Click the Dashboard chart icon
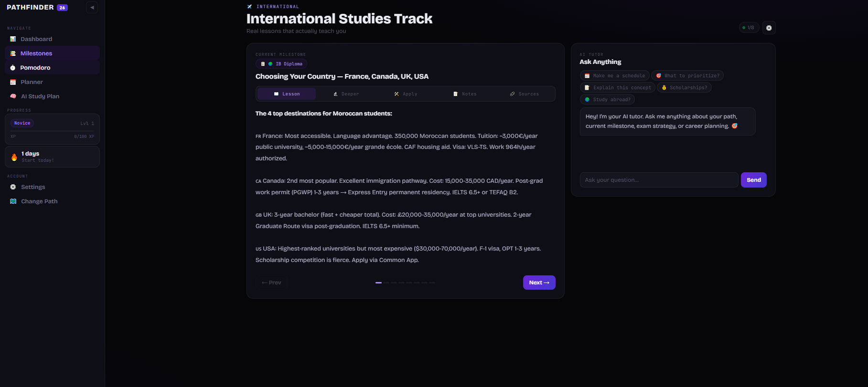The height and width of the screenshot is (387, 868). [13, 39]
